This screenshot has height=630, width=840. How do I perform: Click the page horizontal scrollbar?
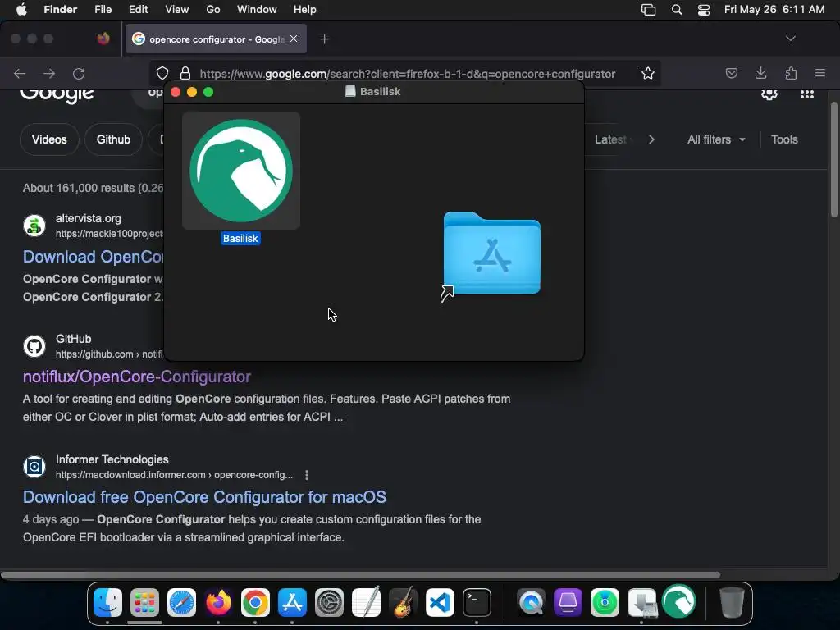coord(361,575)
